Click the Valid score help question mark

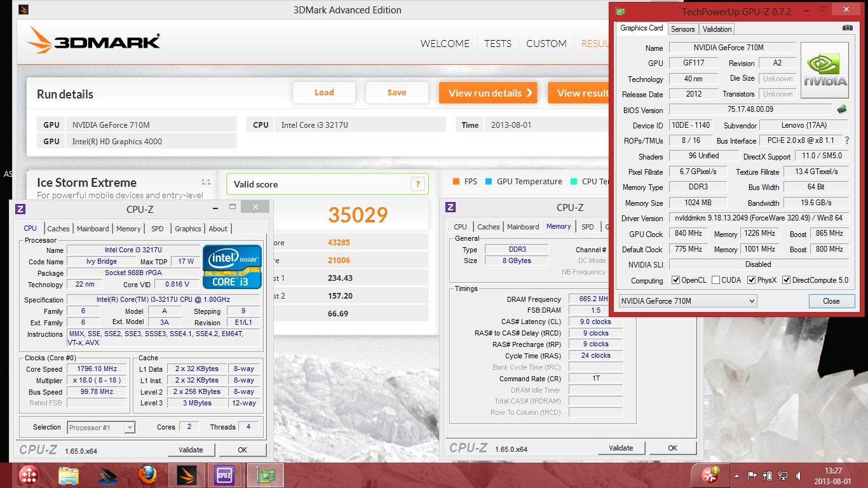pyautogui.click(x=417, y=184)
